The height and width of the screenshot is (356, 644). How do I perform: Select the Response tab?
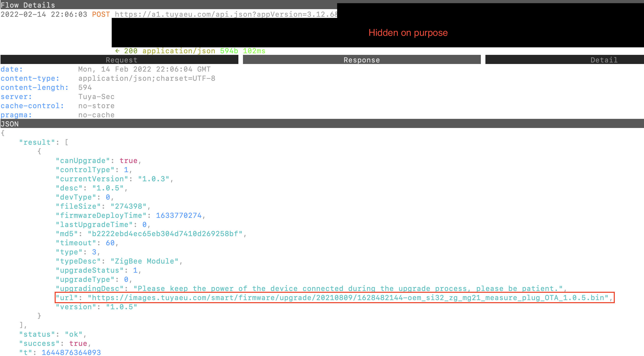(362, 60)
